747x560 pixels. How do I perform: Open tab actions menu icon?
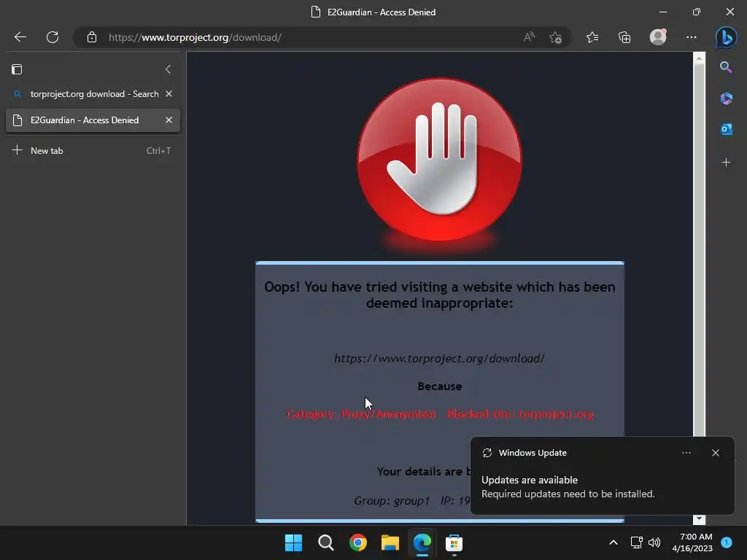[17, 69]
